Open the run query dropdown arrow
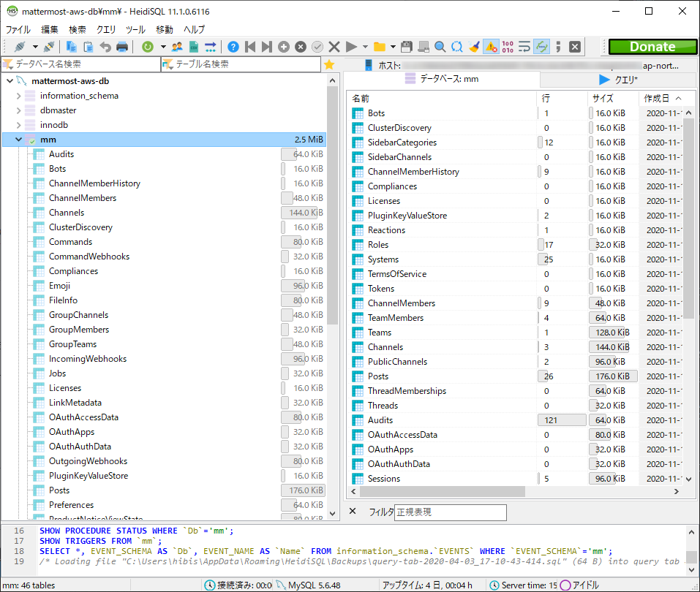The height and width of the screenshot is (592, 700). (365, 47)
